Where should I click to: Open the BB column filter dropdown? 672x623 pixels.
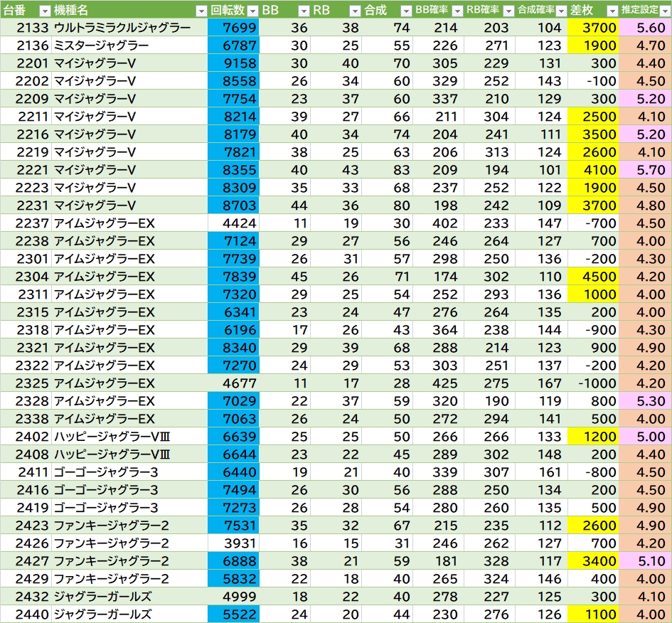[304, 11]
